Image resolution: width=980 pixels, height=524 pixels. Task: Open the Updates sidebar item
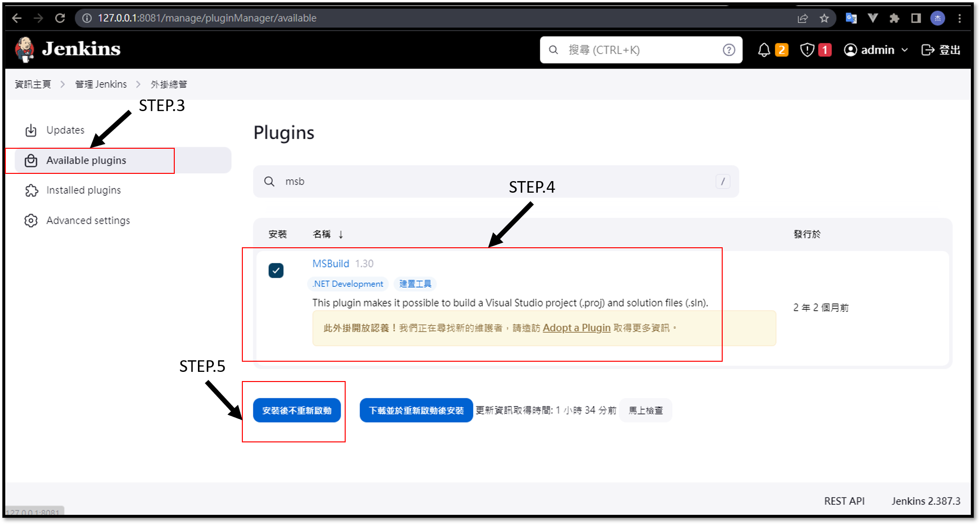(x=65, y=130)
